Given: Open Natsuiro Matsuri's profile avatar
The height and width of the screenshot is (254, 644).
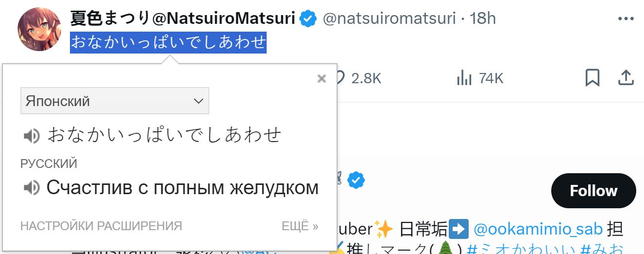Looking at the screenshot, I should [x=39, y=29].
